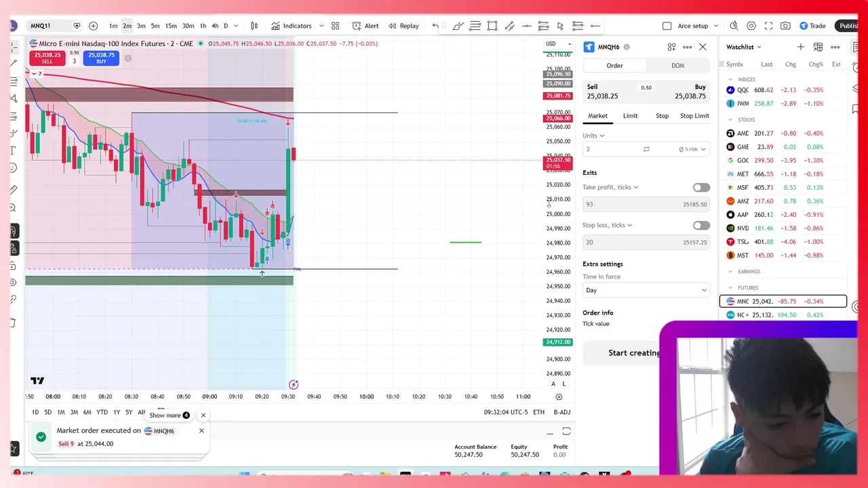Maximize the bottom account panel
This screenshot has width=868, height=488.
[x=566, y=432]
